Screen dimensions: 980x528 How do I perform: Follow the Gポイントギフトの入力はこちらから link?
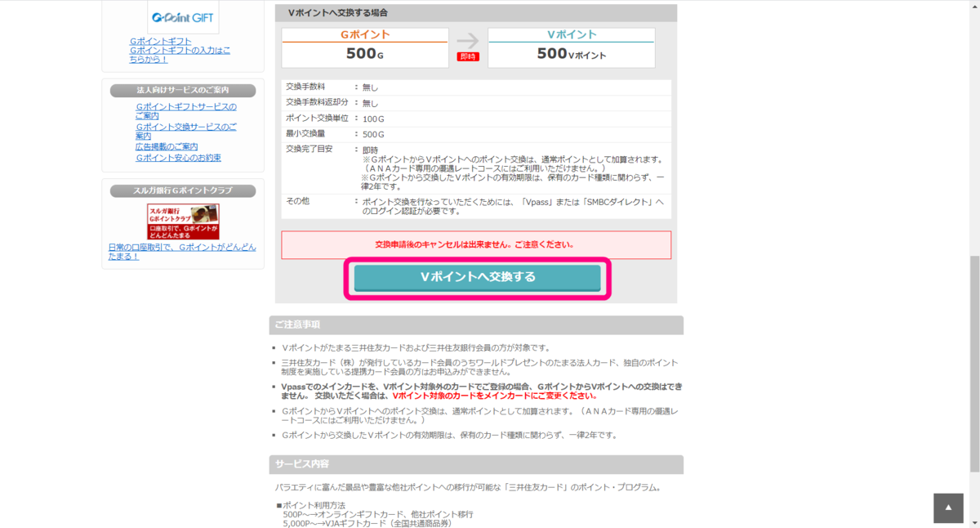(x=180, y=55)
